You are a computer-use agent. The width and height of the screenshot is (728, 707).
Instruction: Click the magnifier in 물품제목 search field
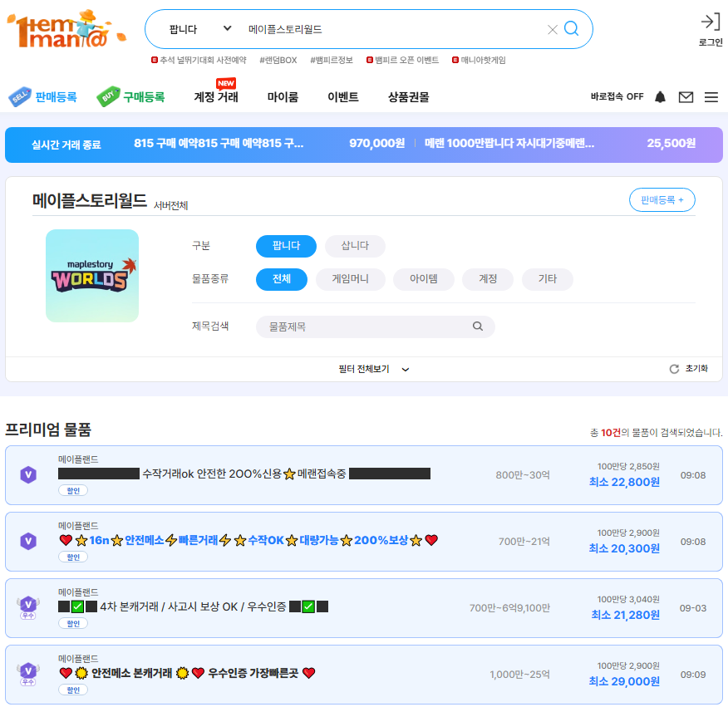point(477,326)
